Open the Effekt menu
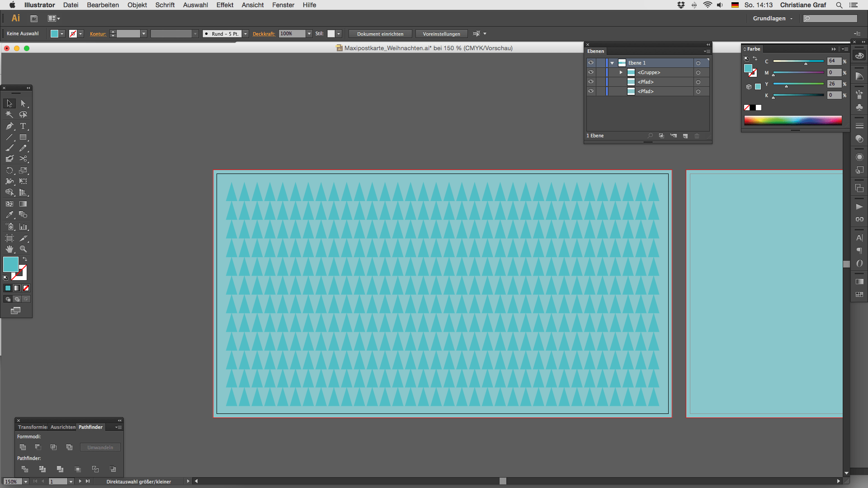Image resolution: width=868 pixels, height=488 pixels. click(225, 5)
